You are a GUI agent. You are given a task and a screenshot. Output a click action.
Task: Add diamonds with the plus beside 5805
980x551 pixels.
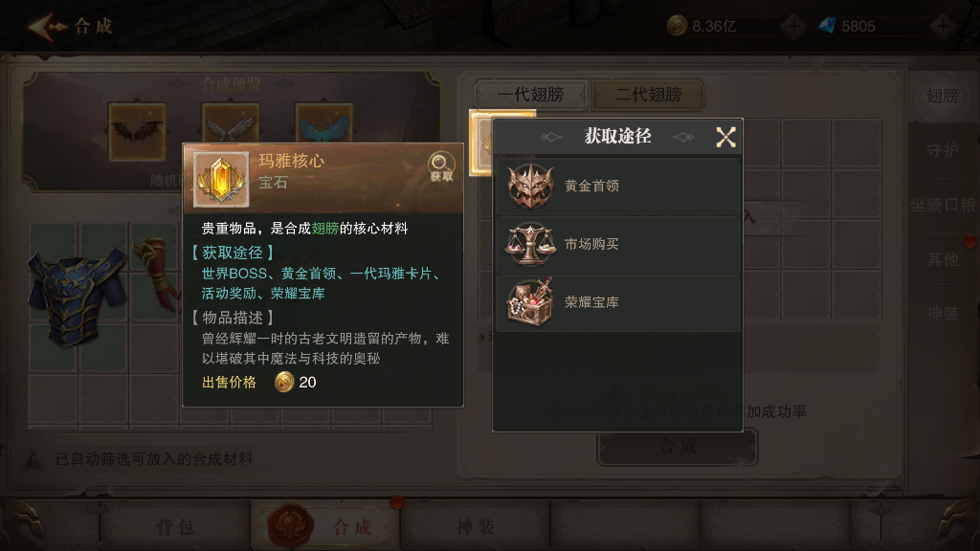(x=943, y=26)
